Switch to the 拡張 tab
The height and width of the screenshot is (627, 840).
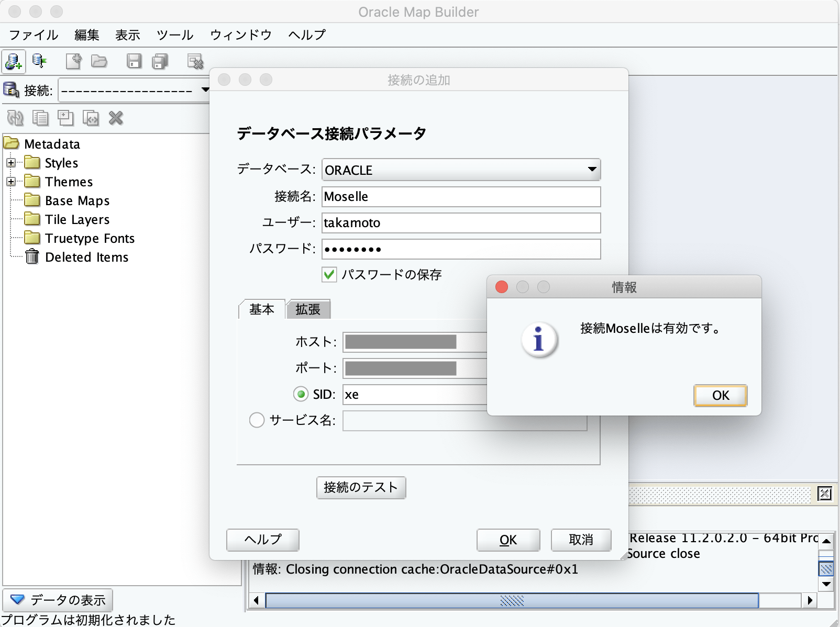(308, 309)
